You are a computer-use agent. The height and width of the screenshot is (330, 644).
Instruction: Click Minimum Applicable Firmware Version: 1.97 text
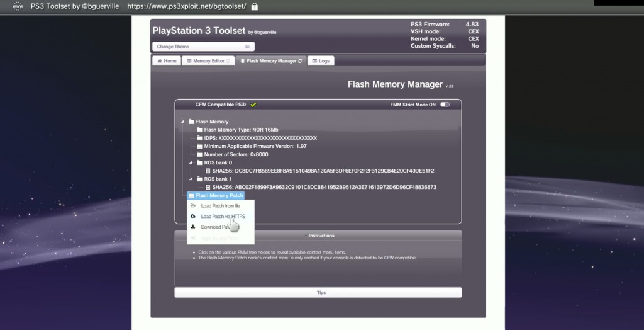(255, 147)
